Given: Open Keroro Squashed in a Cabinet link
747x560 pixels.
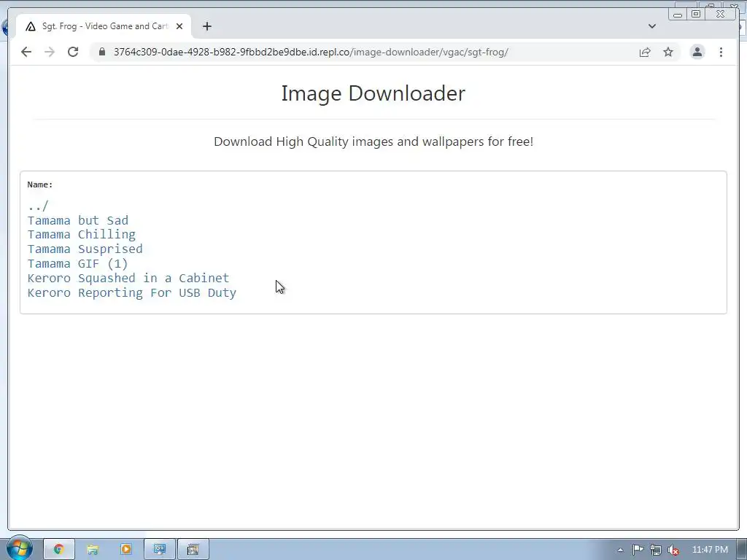Looking at the screenshot, I should (x=128, y=278).
